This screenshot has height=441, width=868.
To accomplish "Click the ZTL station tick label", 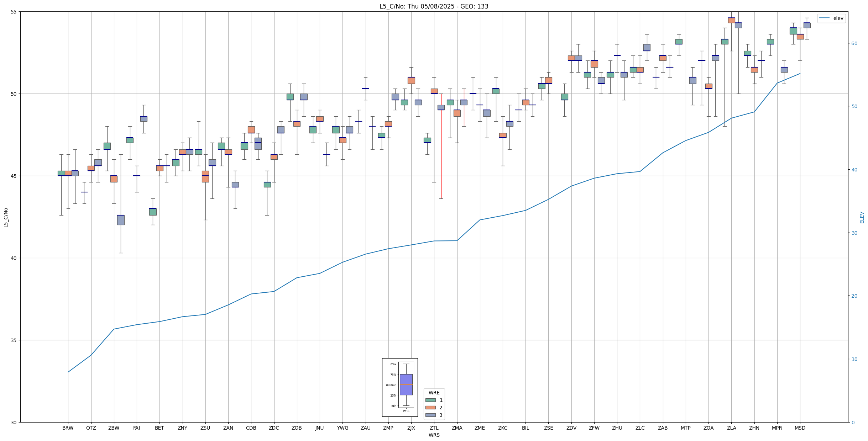I will (x=434, y=428).
